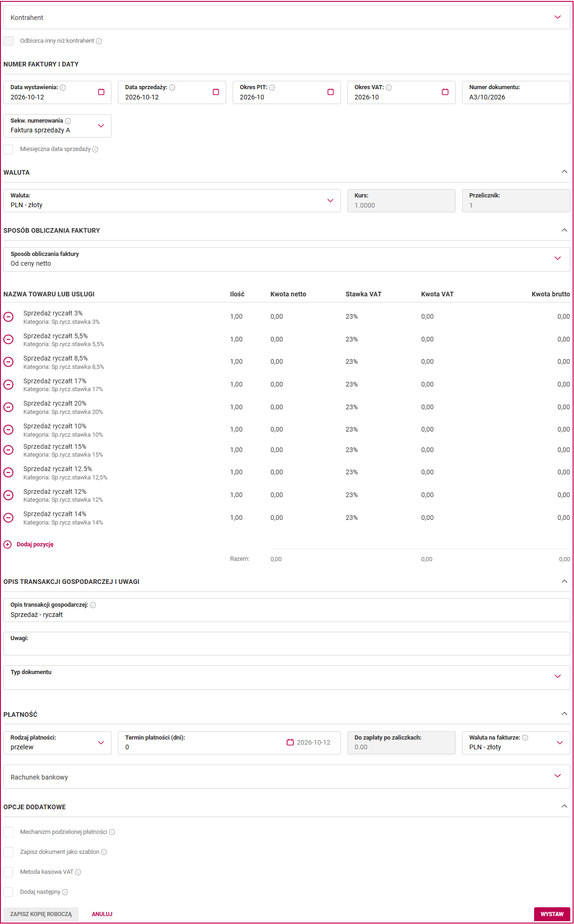
Task: Collapse the PŁATNOŚĆ section
Action: click(564, 714)
